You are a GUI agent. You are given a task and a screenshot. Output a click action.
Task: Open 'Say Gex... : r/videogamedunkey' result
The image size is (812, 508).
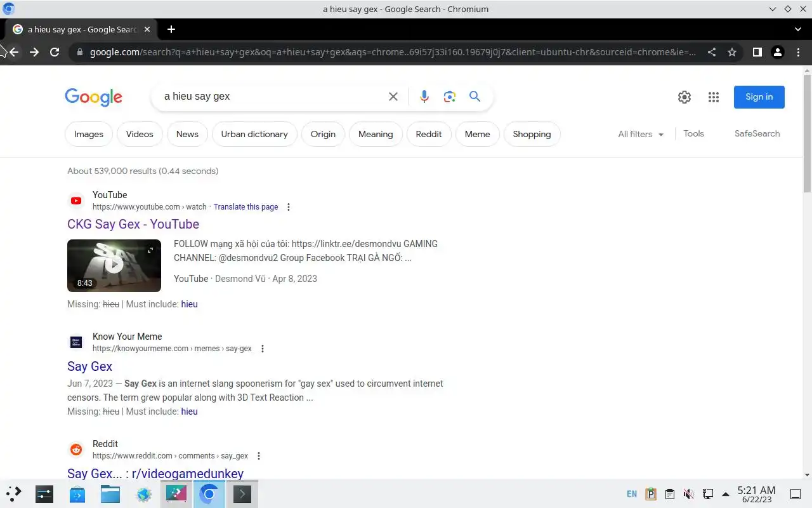tap(155, 474)
